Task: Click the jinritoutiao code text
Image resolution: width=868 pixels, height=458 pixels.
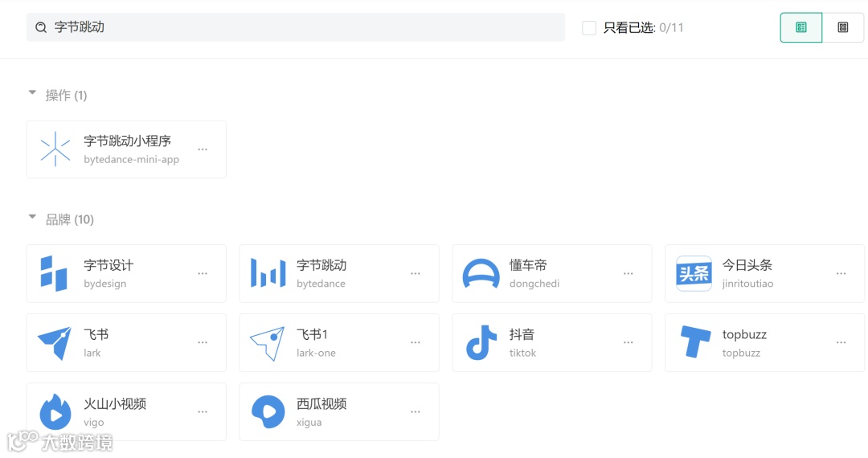Action: click(x=748, y=284)
